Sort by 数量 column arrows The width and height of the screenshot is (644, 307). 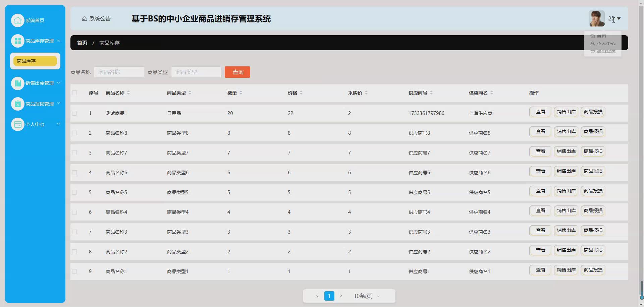point(241,93)
